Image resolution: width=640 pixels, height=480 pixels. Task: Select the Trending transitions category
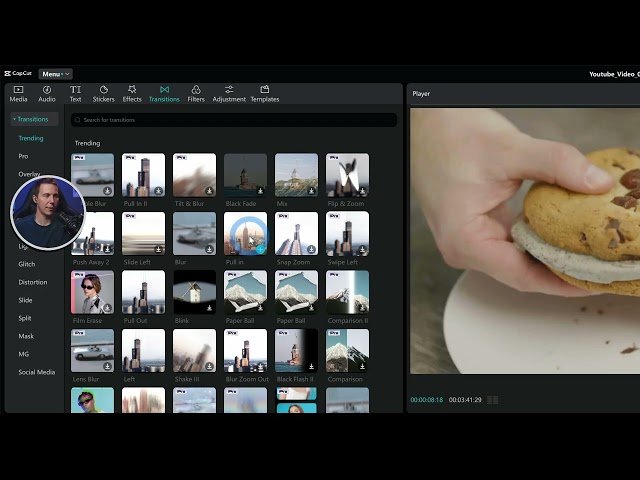(31, 138)
